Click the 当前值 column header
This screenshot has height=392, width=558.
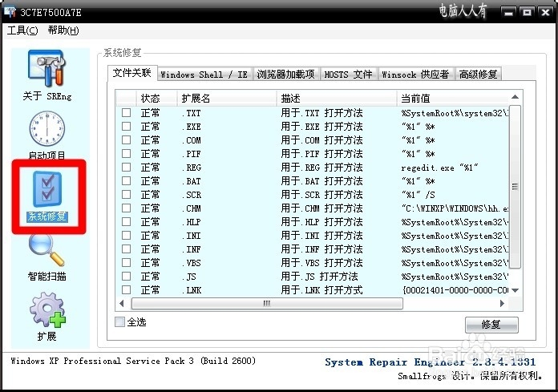click(453, 98)
